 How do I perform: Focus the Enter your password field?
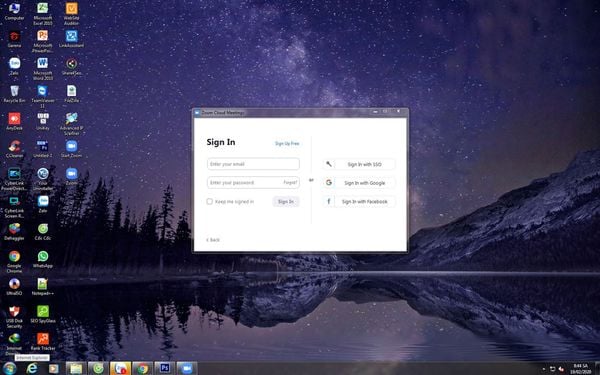point(253,183)
